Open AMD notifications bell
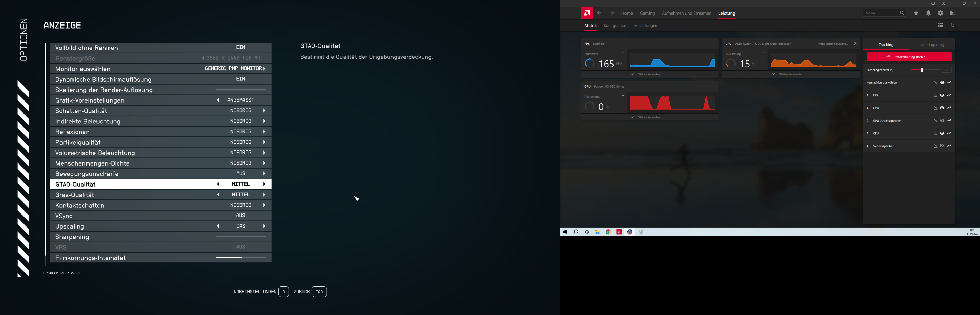 (x=928, y=13)
